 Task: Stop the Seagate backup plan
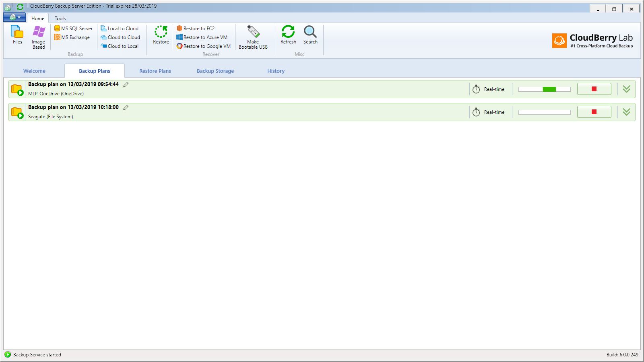(x=594, y=112)
